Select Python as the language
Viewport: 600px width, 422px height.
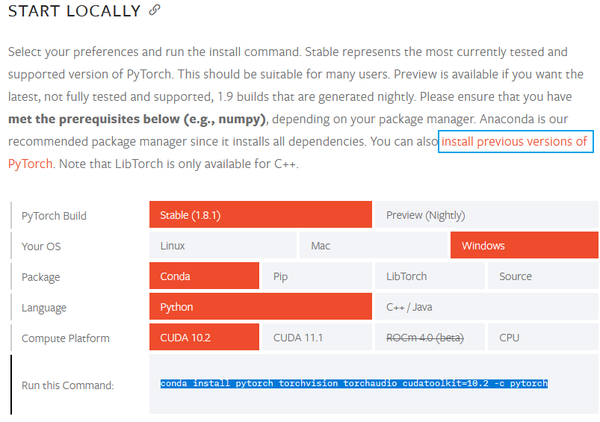pyautogui.click(x=260, y=306)
